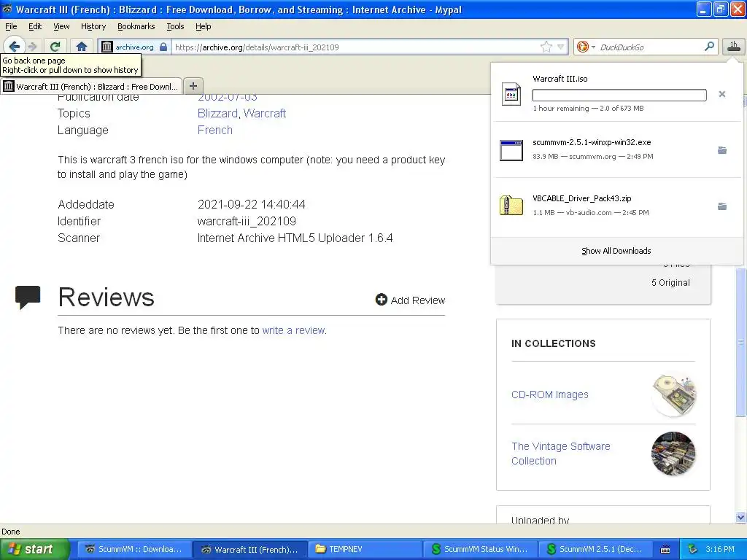Click the search magnifier icon
The width and height of the screenshot is (747, 560).
pyautogui.click(x=709, y=47)
